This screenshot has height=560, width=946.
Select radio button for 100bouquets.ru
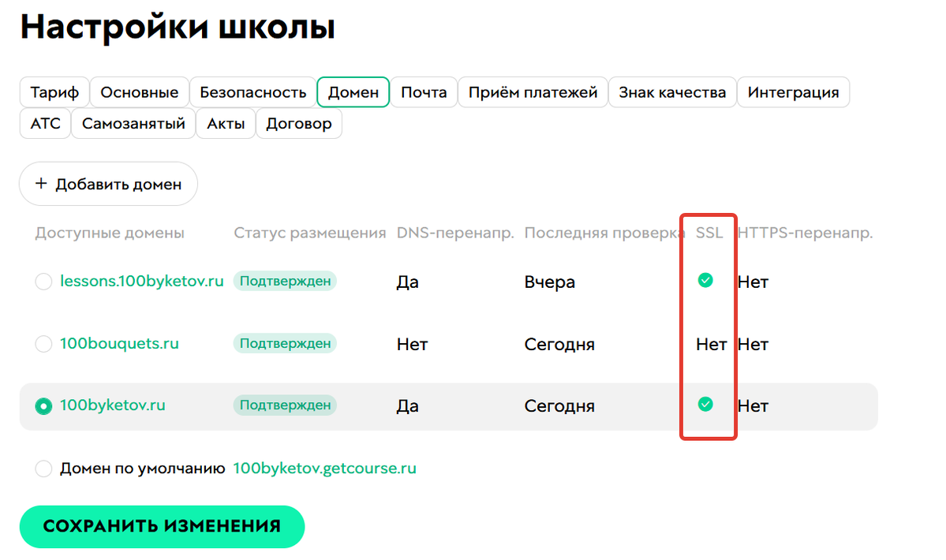(x=43, y=344)
